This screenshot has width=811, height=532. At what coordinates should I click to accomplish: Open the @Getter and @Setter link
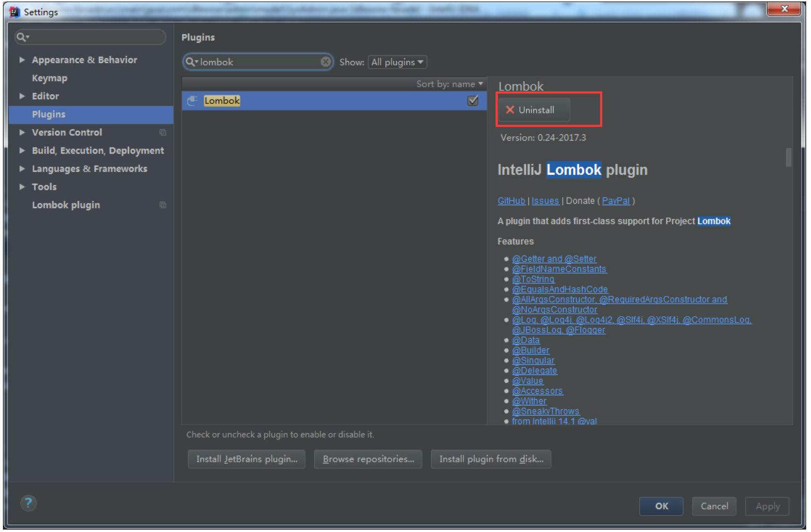pos(554,259)
